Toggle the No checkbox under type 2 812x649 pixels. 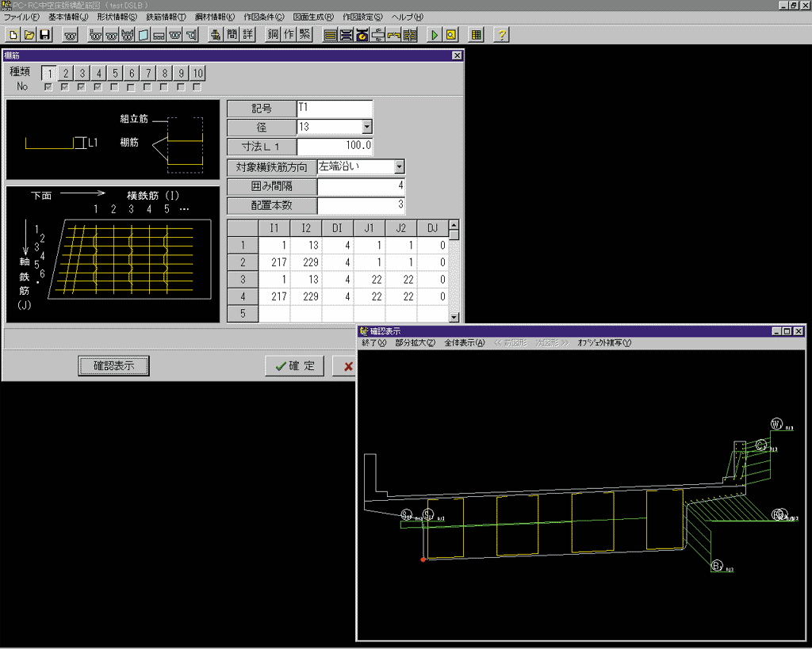click(x=65, y=87)
